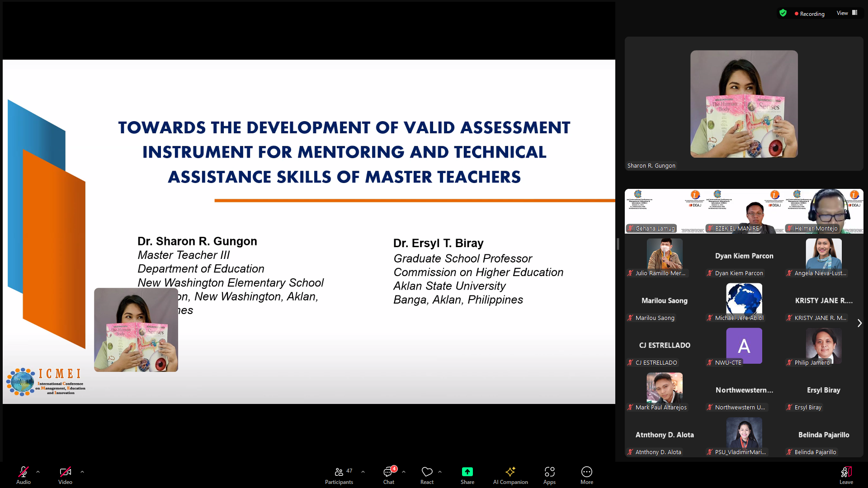The height and width of the screenshot is (488, 868).
Task: Open the Apps menu
Action: 549,474
